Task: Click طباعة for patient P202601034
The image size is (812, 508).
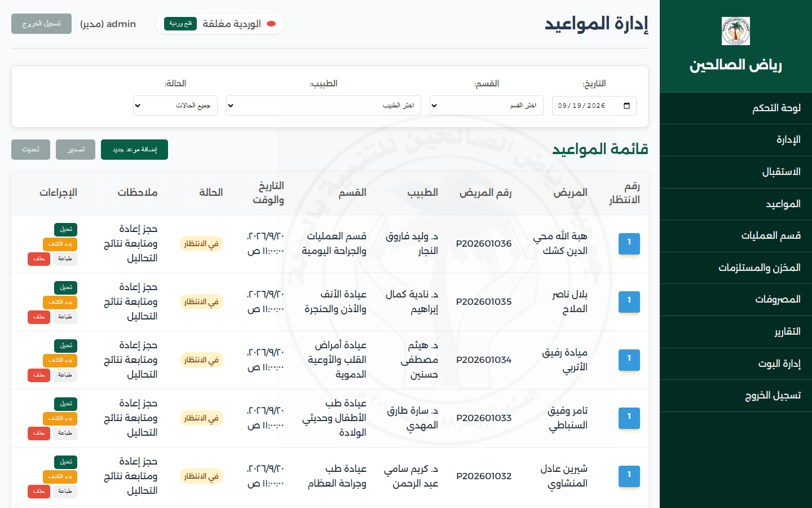Action: 65,375
